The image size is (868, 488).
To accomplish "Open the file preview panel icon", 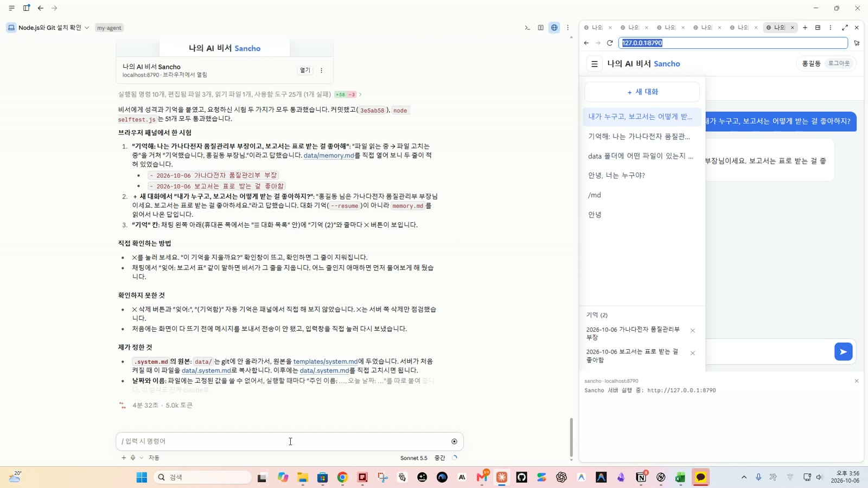I will (x=541, y=28).
